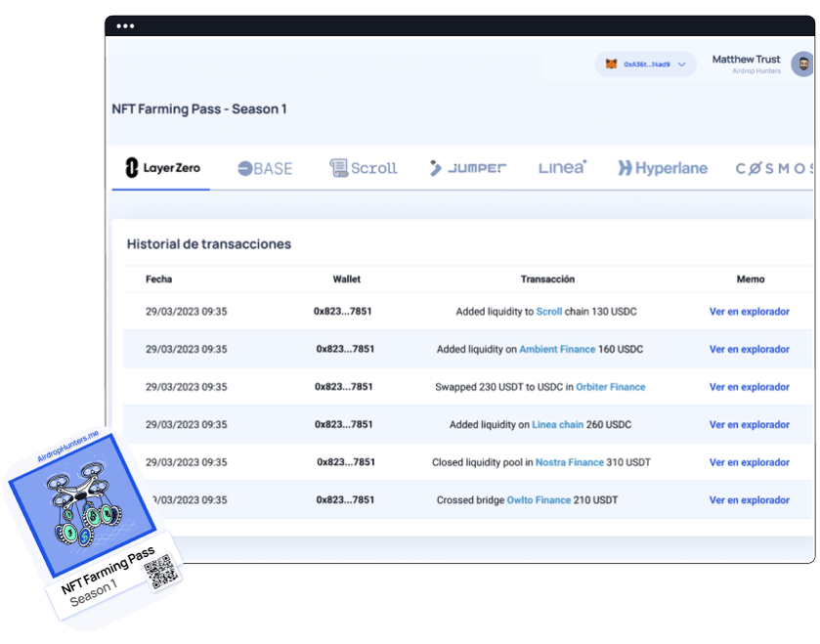The height and width of the screenshot is (644, 820).
Task: Select wallet 0x823...7851 in Orbiter Finance row
Action: point(344,386)
